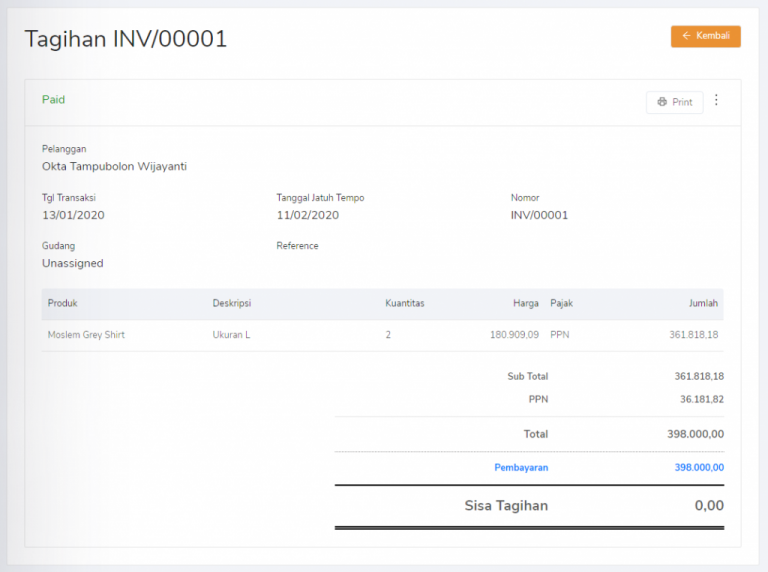Click the Paid status label
This screenshot has height=572, width=768.
(53, 100)
